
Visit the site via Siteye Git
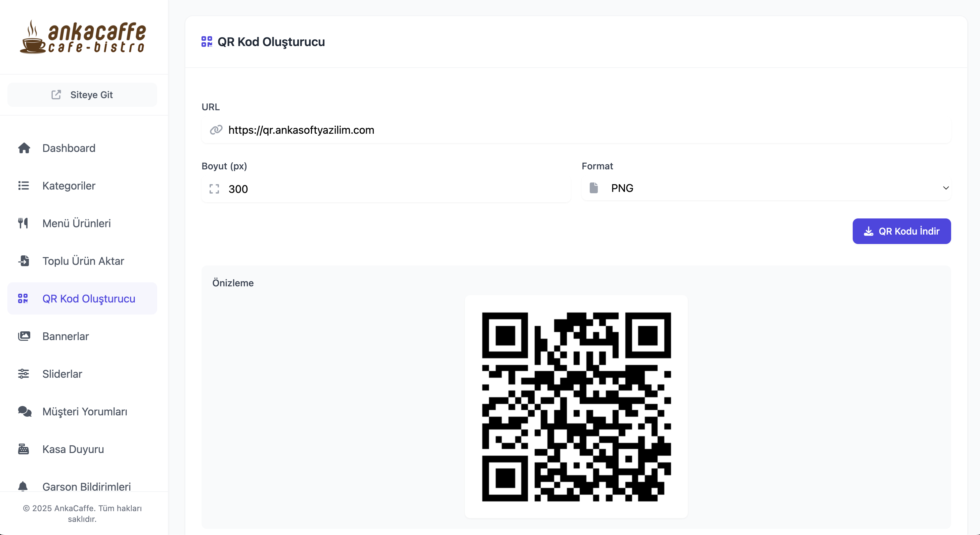(82, 95)
